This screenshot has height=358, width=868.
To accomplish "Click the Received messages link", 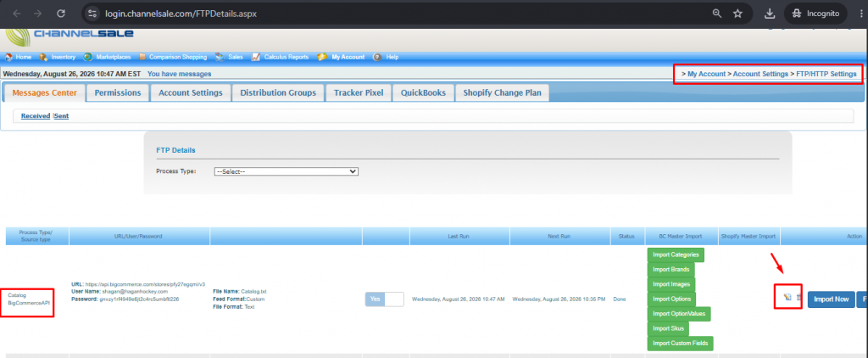I will click(x=36, y=116).
